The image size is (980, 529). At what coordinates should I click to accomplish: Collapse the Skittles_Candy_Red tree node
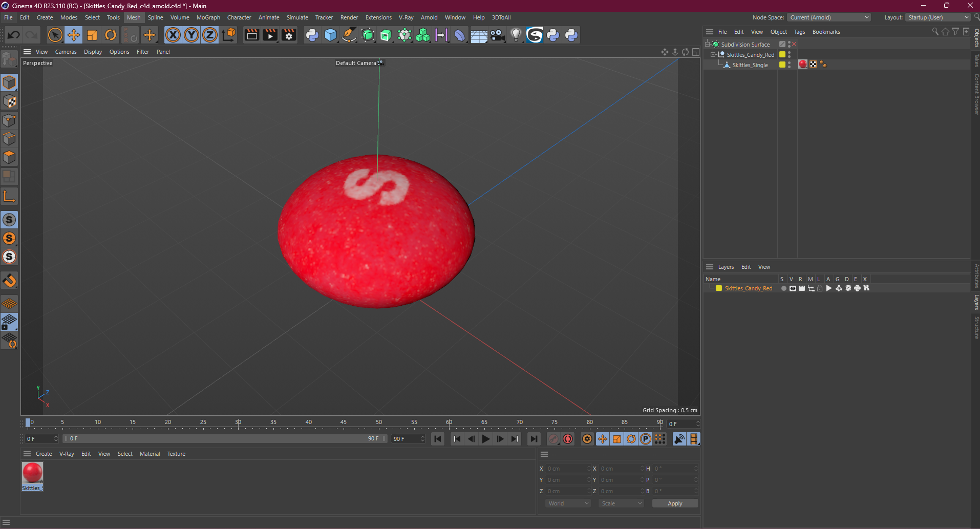point(713,54)
